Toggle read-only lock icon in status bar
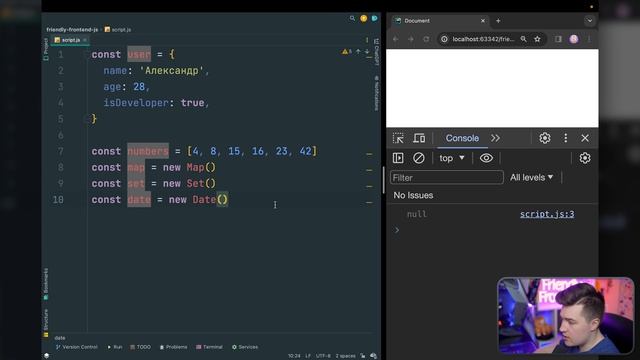This screenshot has height=360, width=640. click(362, 356)
